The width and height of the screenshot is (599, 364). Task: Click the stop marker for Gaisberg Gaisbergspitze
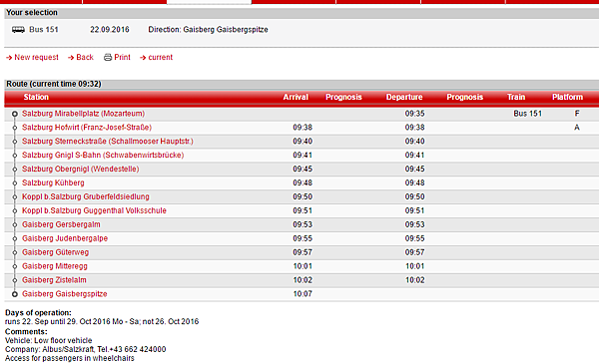(15, 294)
